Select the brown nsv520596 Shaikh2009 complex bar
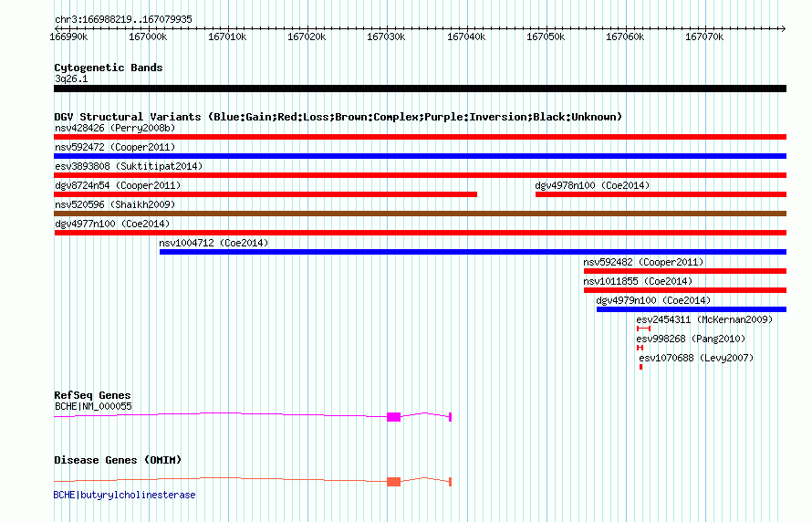Screen dimensions: 812x522 420,214
